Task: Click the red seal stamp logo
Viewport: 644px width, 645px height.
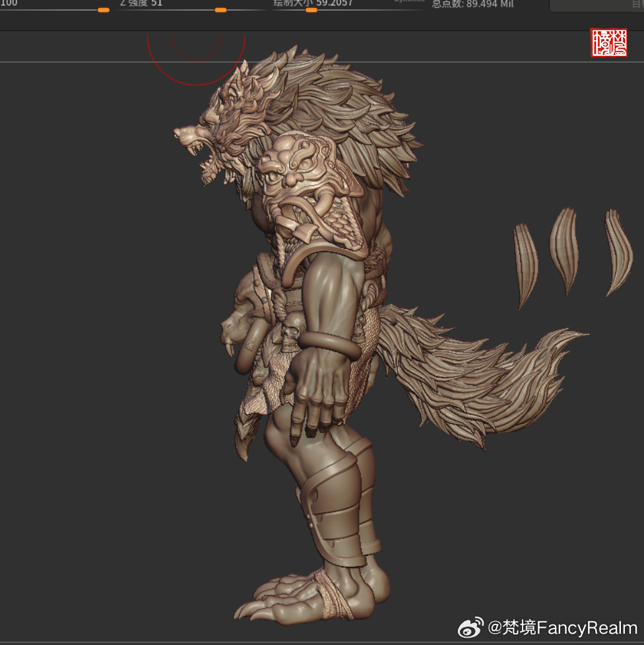Action: tap(608, 44)
